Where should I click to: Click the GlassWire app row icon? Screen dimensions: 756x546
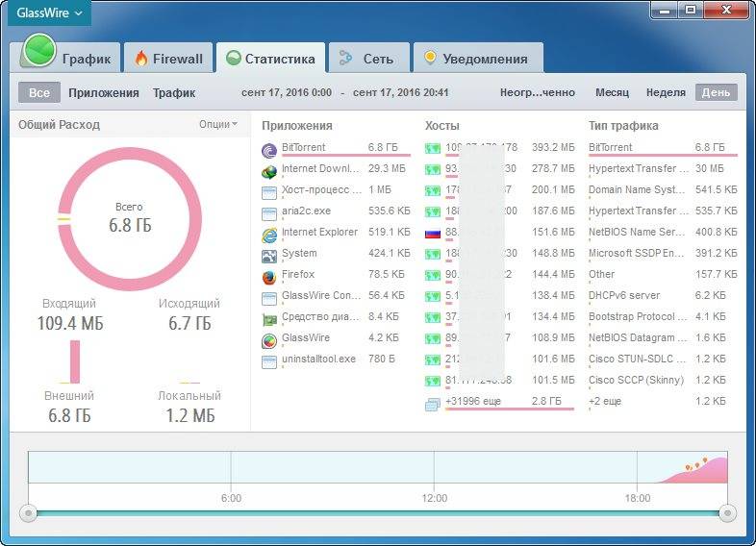click(x=269, y=340)
